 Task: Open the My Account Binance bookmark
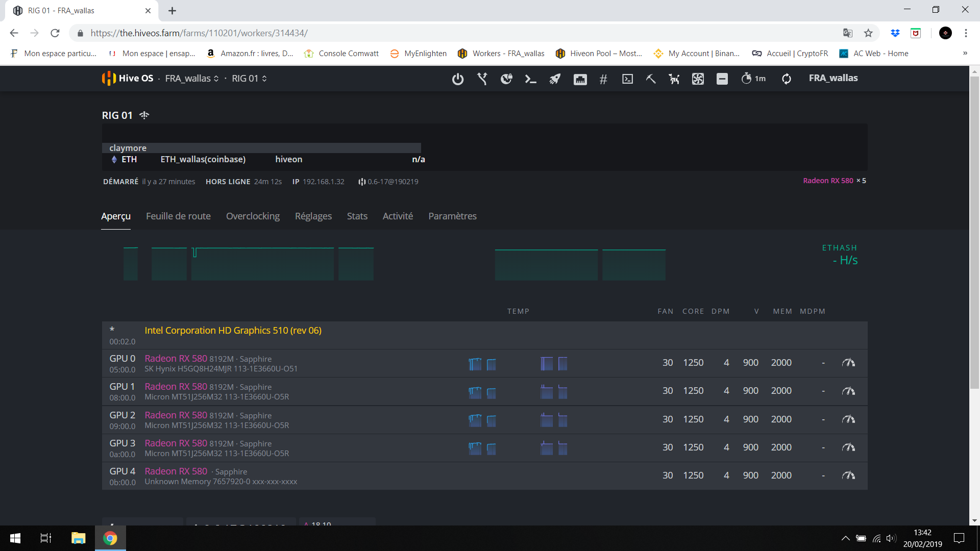point(697,54)
